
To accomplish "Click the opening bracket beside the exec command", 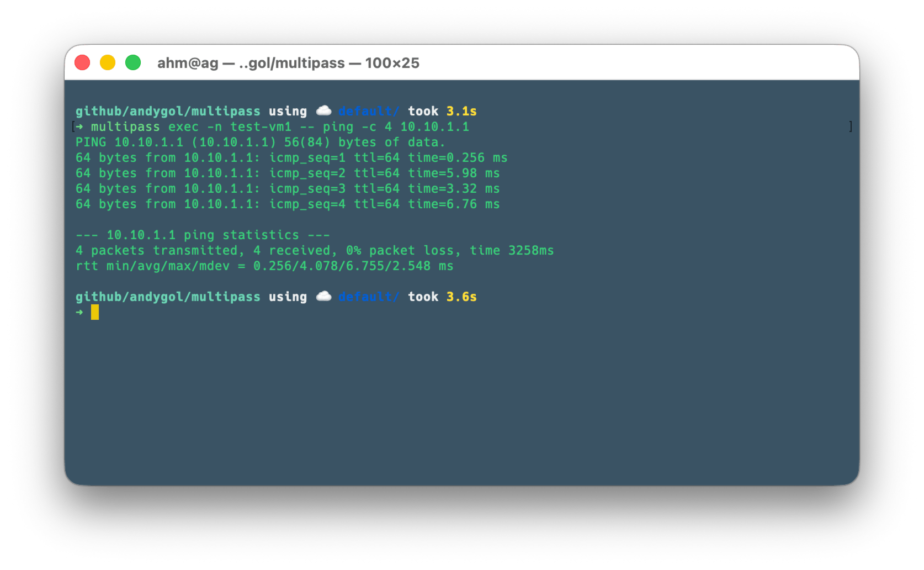I will pyautogui.click(x=72, y=126).
